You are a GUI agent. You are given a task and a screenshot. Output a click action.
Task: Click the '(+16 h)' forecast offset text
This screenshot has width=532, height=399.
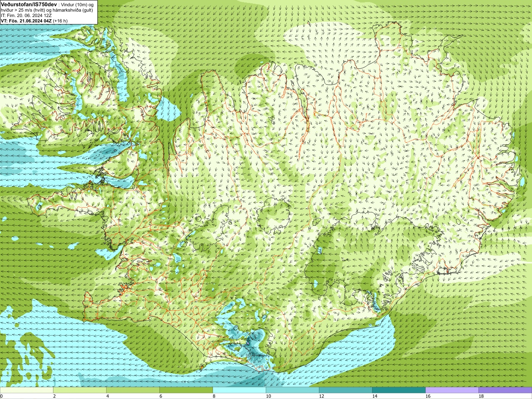point(60,20)
